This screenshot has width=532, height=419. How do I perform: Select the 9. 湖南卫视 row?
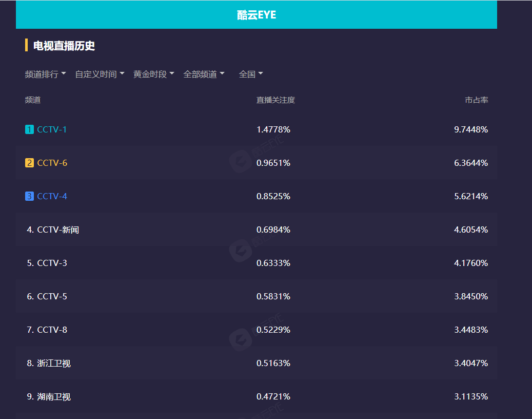tap(257, 396)
